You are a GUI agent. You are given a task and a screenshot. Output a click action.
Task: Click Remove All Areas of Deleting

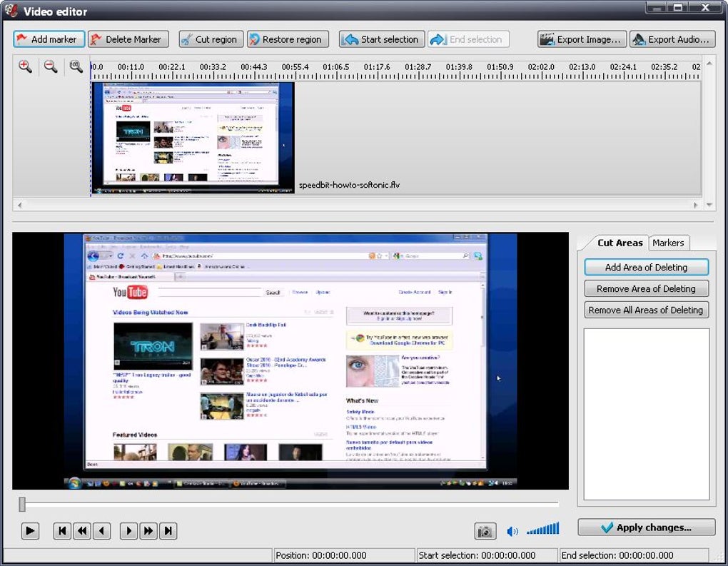647,310
